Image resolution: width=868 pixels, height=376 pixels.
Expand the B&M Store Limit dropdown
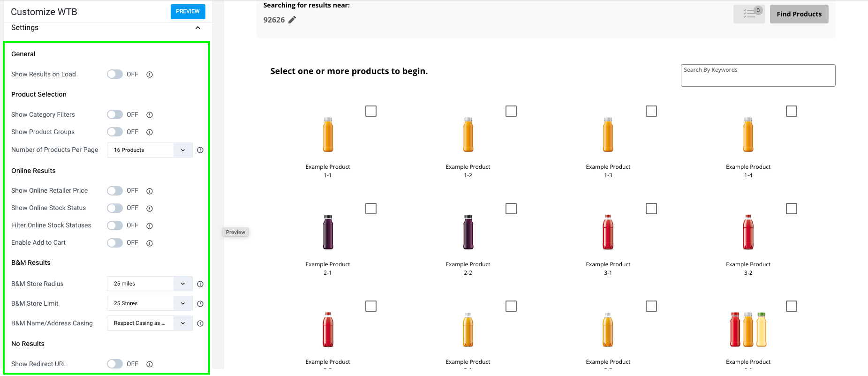point(150,303)
